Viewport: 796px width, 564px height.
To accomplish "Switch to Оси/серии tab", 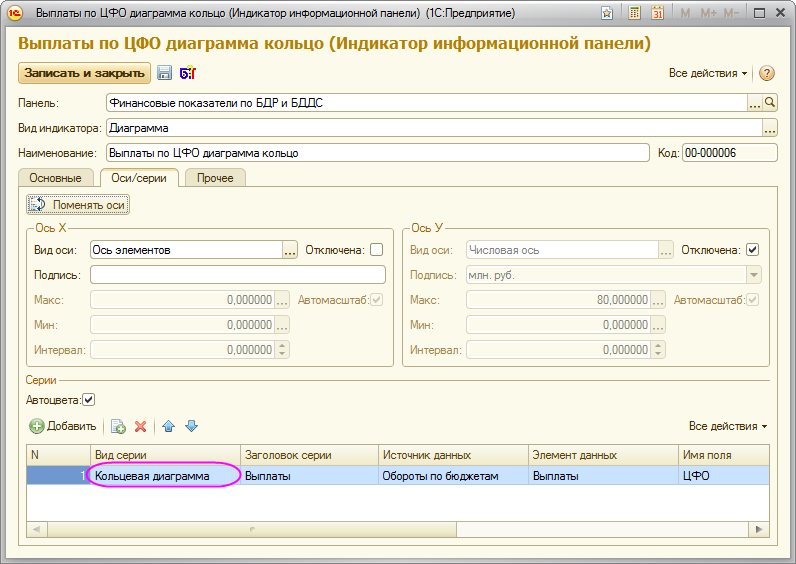I will pos(139,178).
